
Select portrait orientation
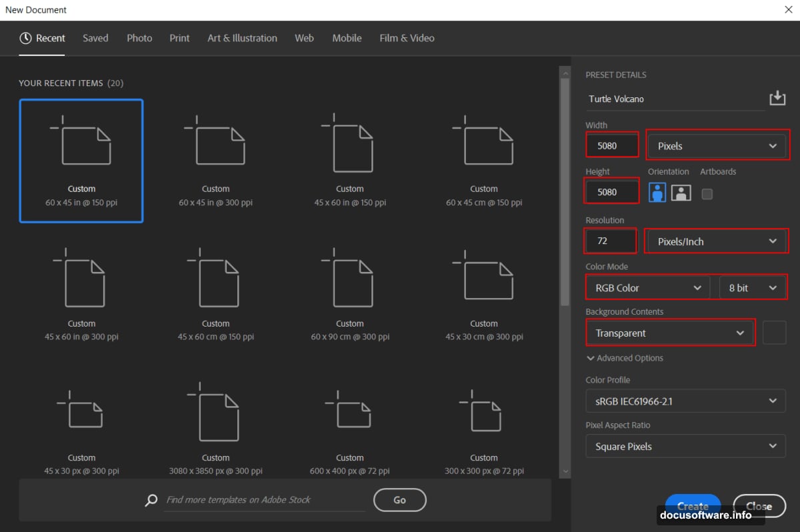(x=657, y=193)
